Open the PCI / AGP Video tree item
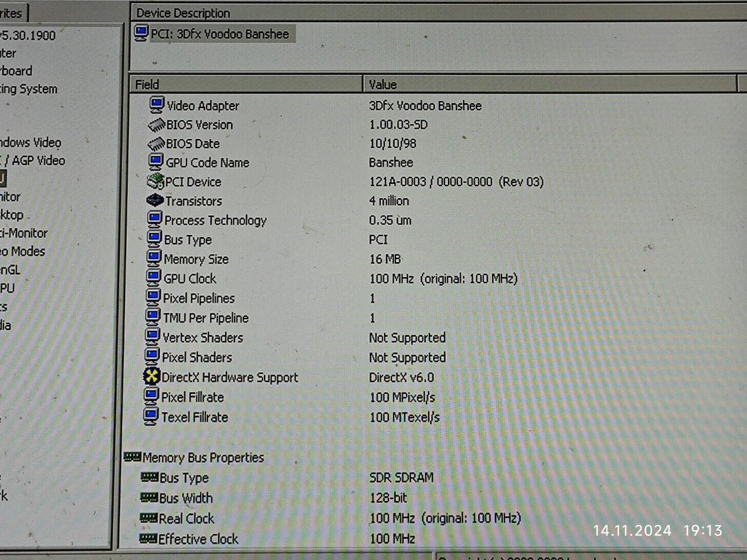747x560 pixels. click(32, 161)
